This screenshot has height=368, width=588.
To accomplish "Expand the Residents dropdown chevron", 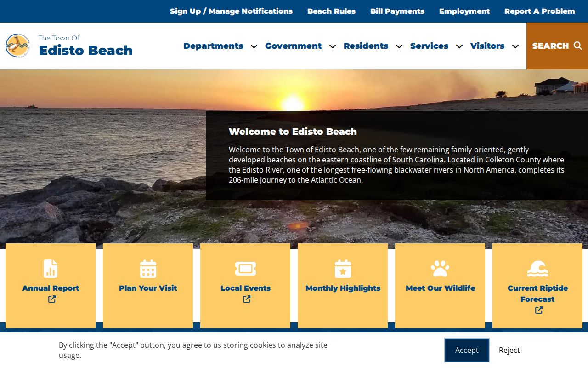I will point(399,46).
